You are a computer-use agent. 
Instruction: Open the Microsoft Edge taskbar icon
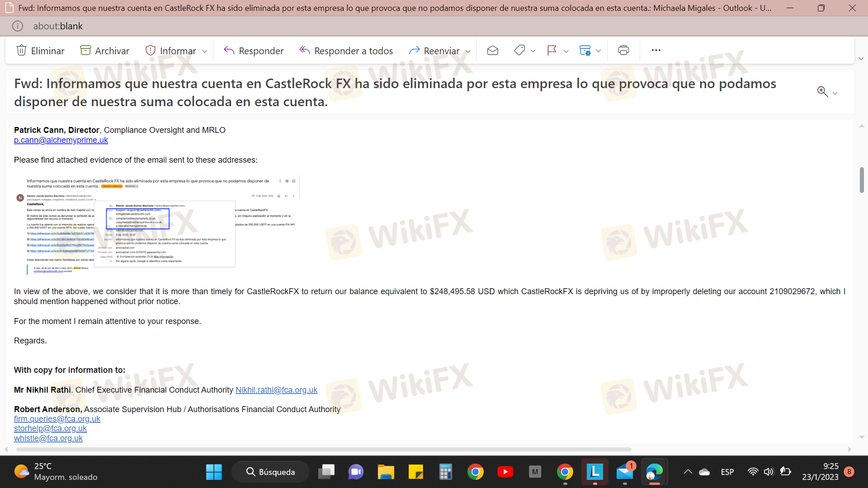654,472
